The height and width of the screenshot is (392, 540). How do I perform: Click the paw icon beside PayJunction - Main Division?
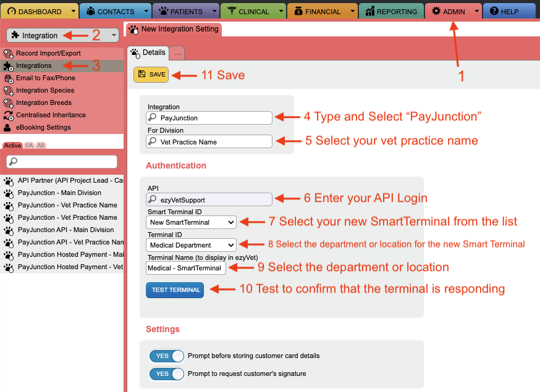coord(9,193)
